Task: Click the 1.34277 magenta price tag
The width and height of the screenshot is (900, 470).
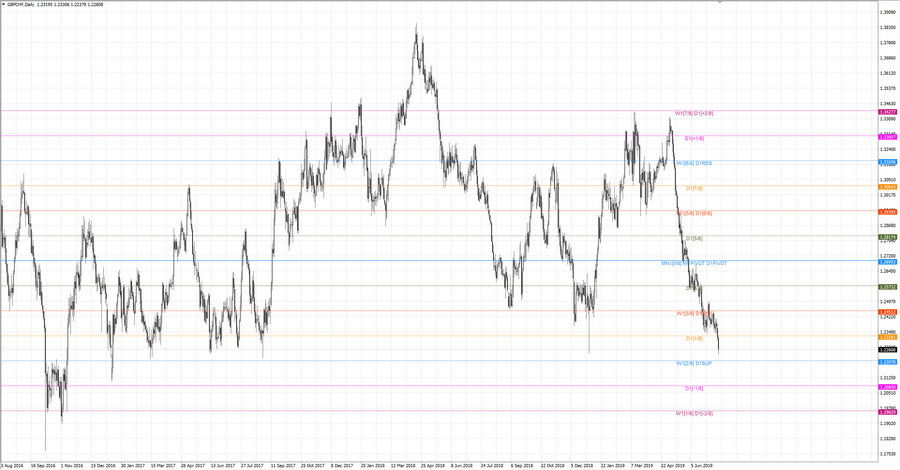Action: pos(888,112)
